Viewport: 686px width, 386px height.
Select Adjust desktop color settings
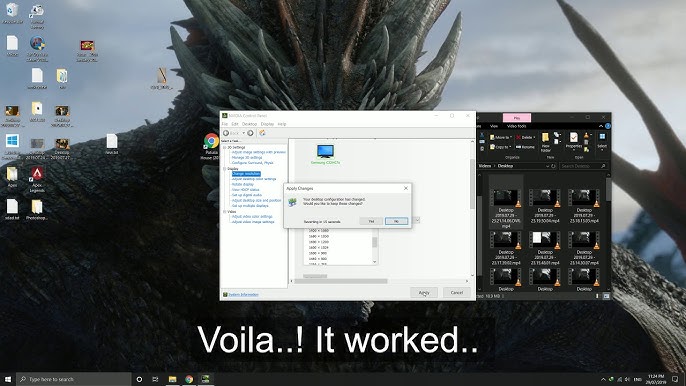pyautogui.click(x=254, y=179)
